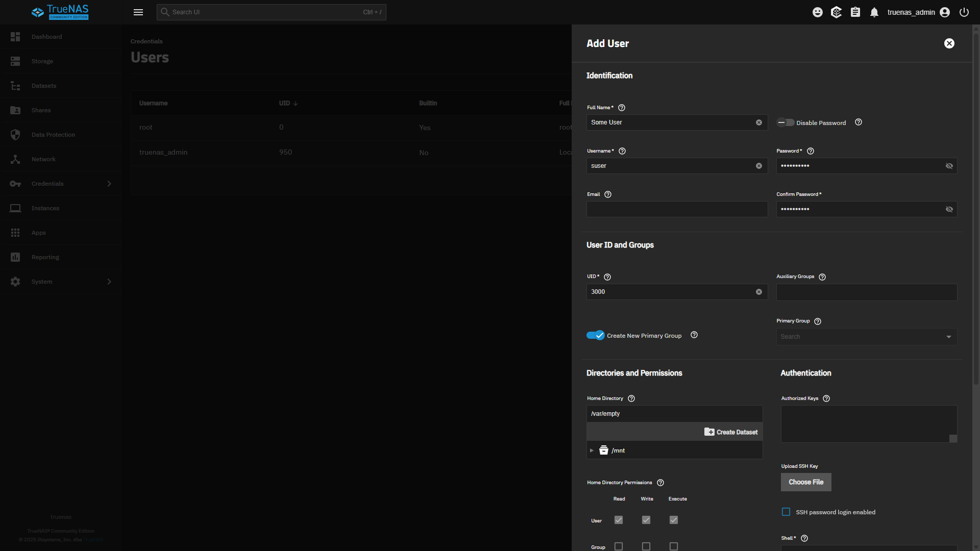
Task: Check SSH password login enabled box
Action: [x=786, y=512]
